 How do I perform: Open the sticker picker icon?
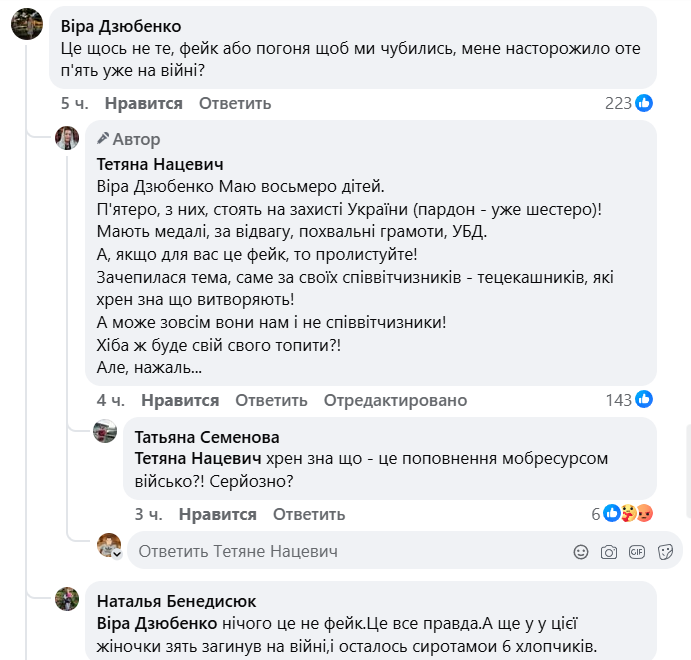pyautogui.click(x=665, y=551)
